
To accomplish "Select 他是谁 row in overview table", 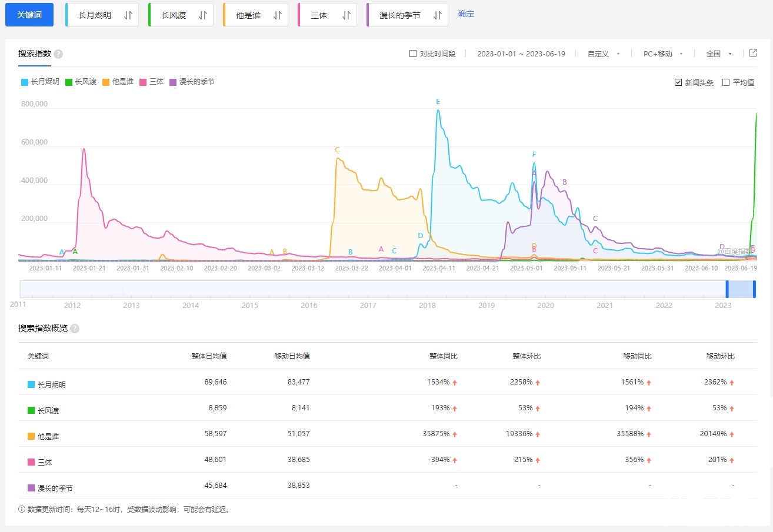I will pos(388,434).
